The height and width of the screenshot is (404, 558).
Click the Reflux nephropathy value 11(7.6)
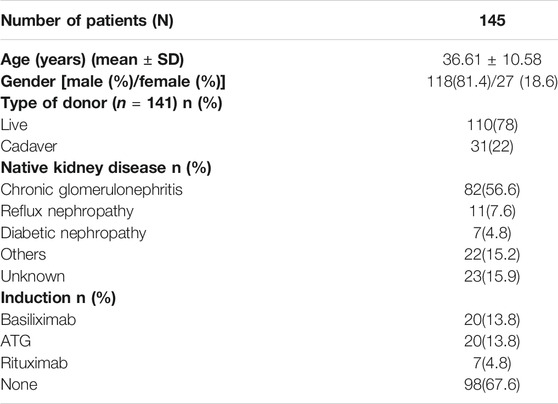[492, 211]
